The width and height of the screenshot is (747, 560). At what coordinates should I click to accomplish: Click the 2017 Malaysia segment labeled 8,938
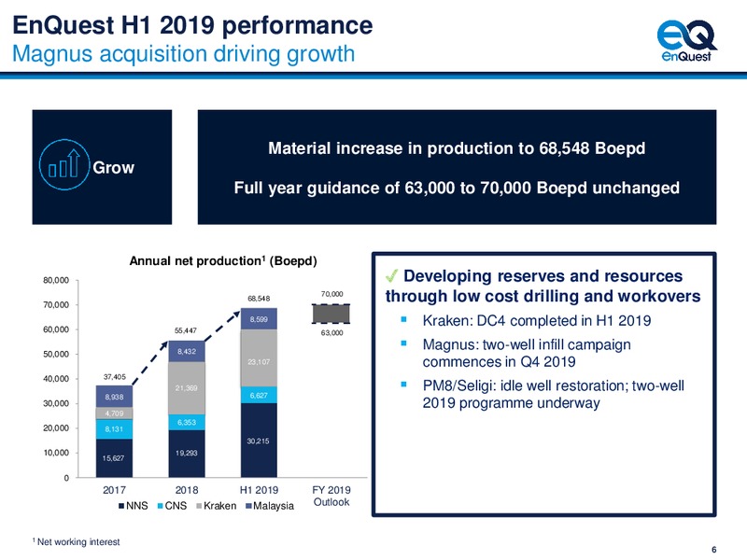114,397
